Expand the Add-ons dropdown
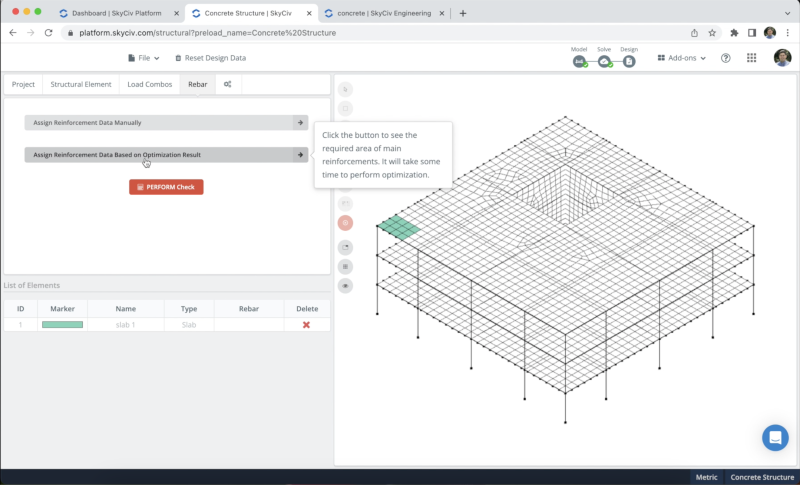The image size is (800, 485). (x=682, y=58)
